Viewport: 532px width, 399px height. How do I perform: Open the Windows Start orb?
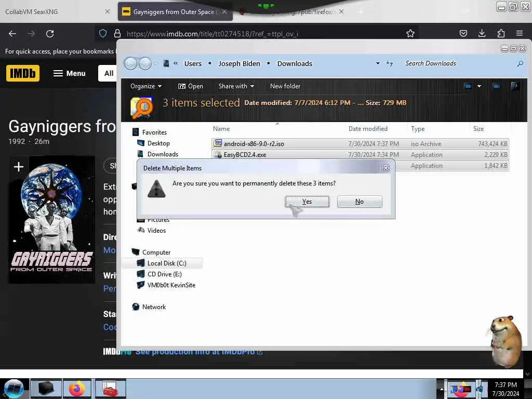14,389
